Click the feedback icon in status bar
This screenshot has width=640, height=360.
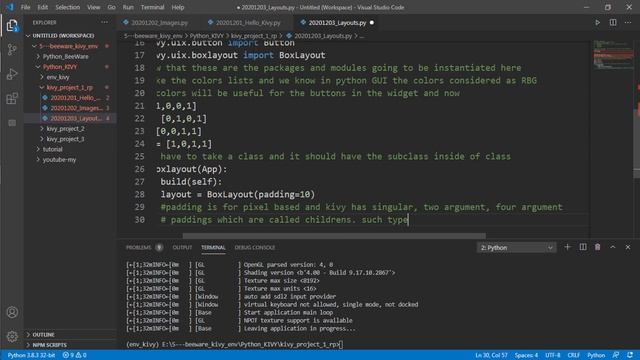(x=616, y=355)
